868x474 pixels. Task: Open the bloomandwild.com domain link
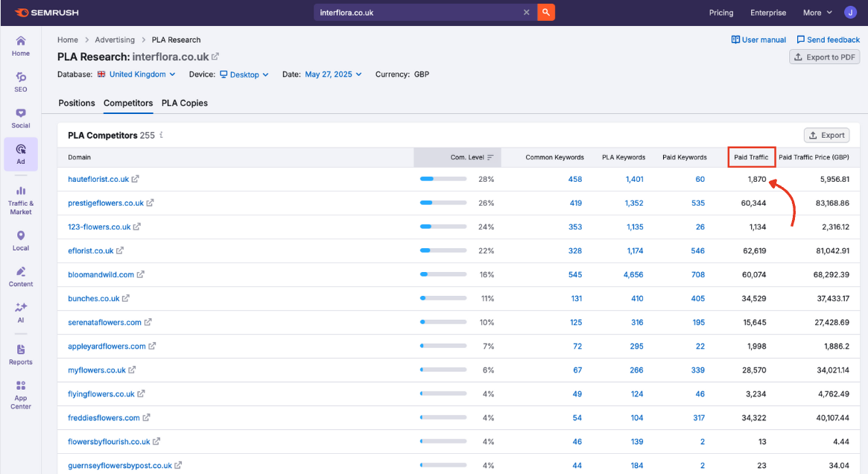coord(101,274)
